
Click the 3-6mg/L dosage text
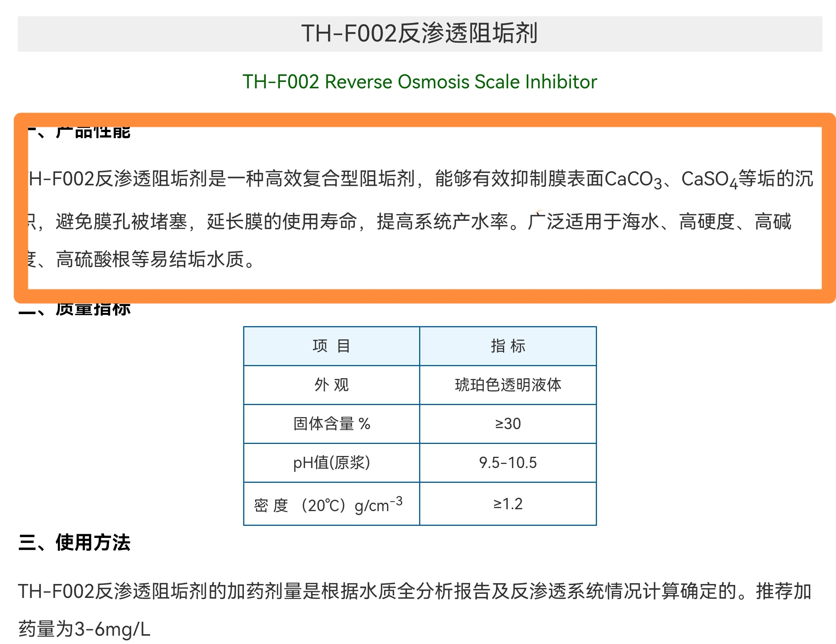112,629
